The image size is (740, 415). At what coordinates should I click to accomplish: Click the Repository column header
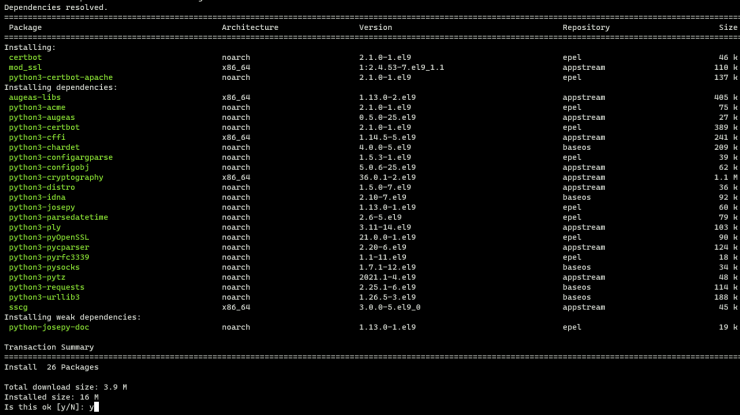(586, 27)
